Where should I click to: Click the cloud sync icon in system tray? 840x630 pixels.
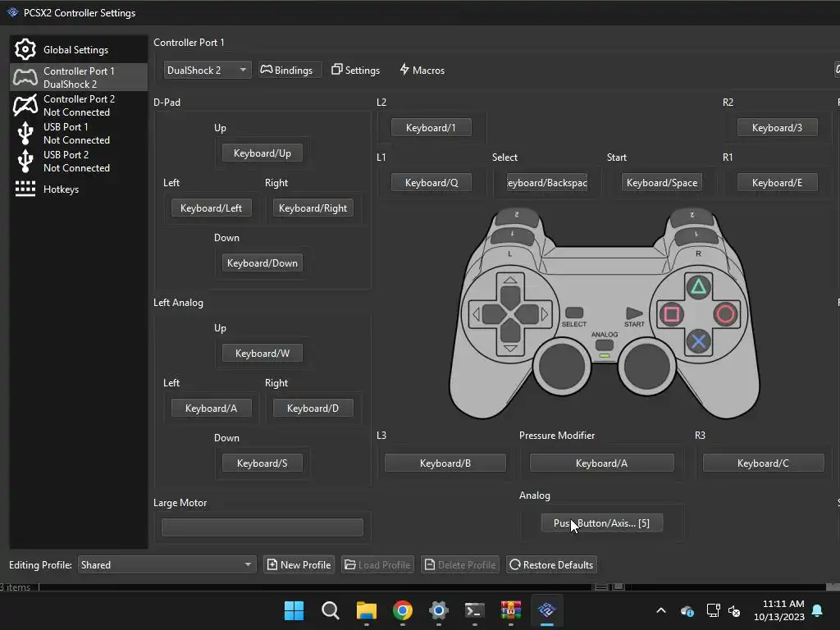687,610
